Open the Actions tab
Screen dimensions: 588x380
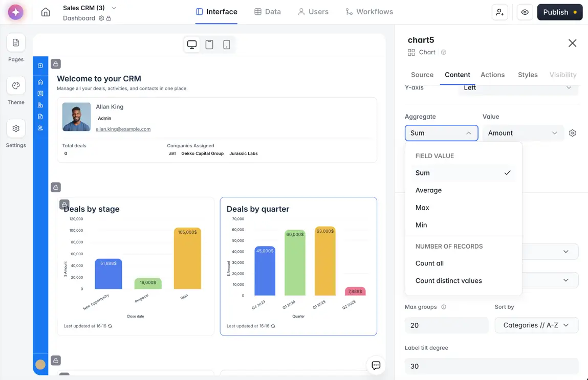click(492, 75)
